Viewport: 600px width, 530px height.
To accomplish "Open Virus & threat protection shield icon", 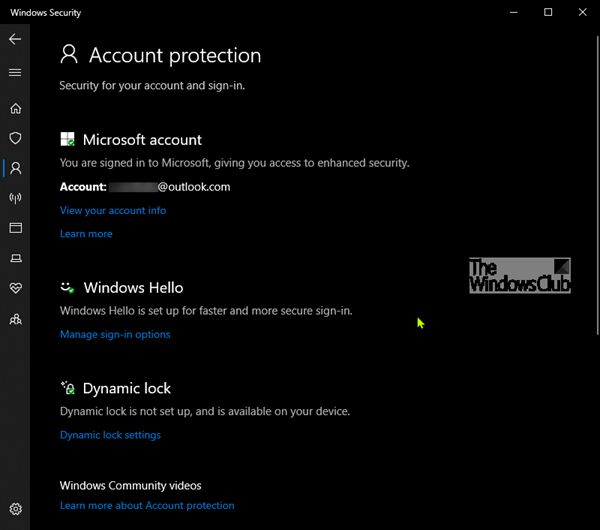I will click(15, 138).
